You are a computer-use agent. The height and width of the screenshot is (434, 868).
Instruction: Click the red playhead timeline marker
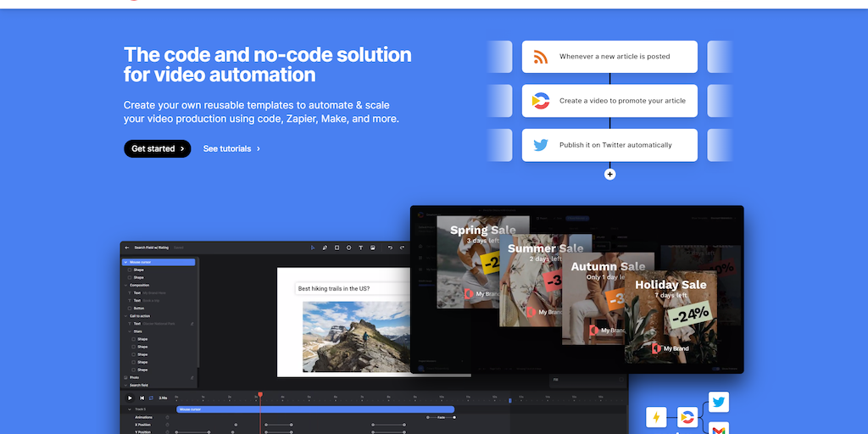(259, 394)
